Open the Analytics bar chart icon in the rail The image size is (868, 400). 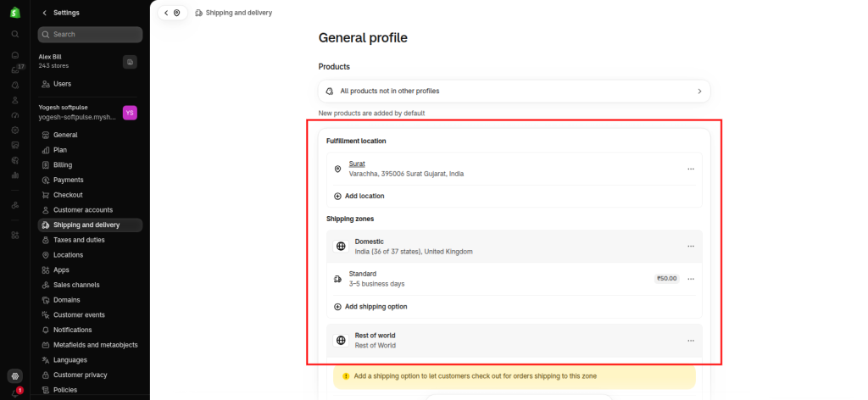[x=15, y=175]
